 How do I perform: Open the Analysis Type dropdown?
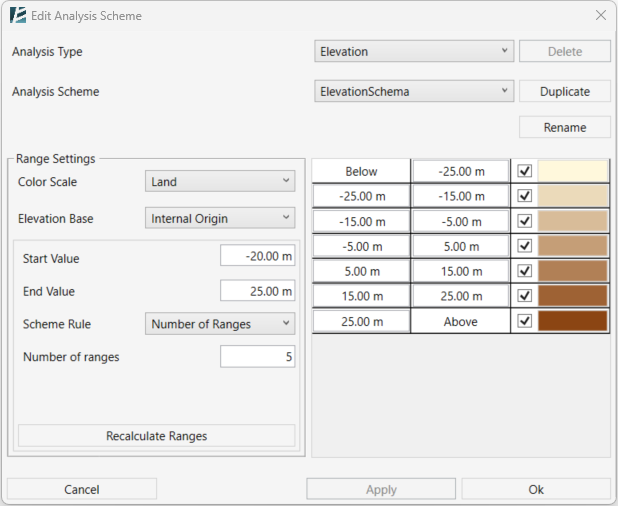pyautogui.click(x=414, y=51)
